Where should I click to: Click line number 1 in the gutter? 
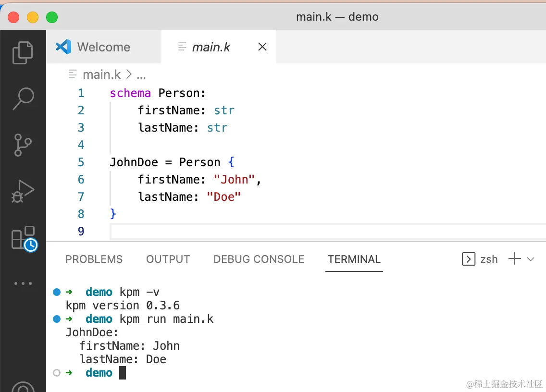click(81, 93)
